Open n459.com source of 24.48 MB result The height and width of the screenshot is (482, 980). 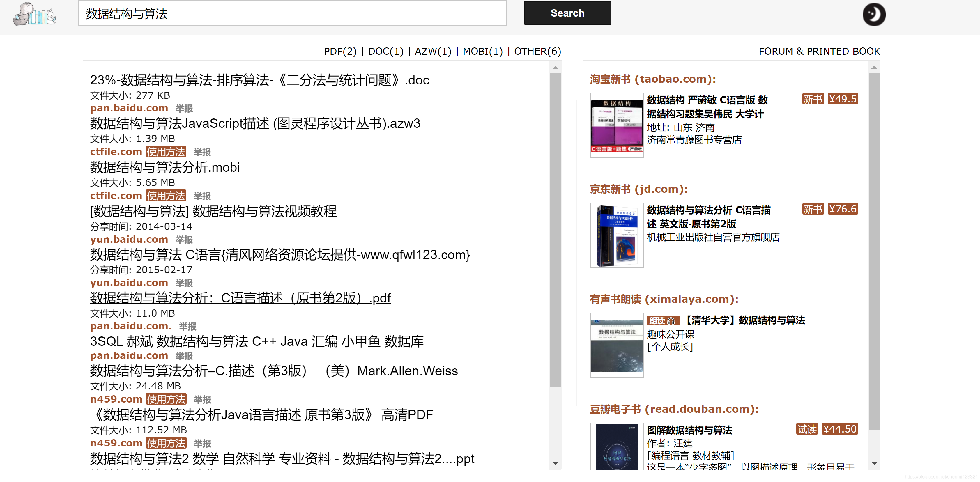click(116, 399)
